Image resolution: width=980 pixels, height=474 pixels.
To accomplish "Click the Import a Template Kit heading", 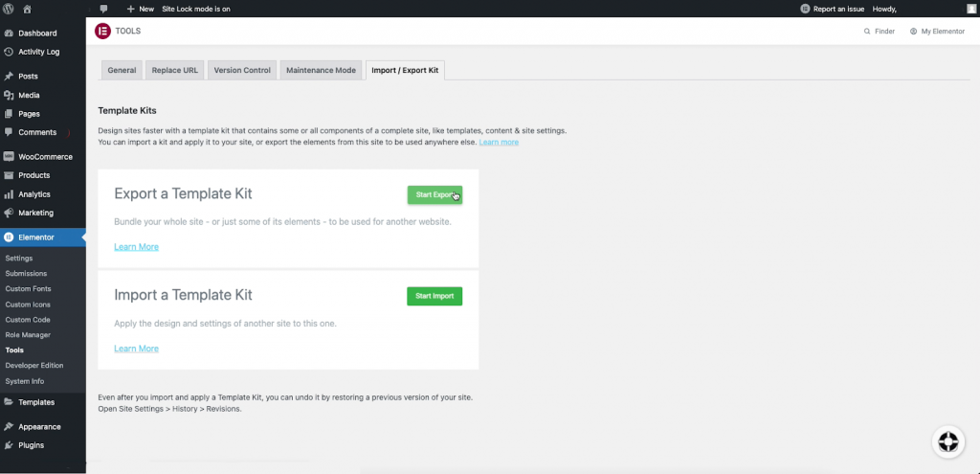I will (183, 295).
